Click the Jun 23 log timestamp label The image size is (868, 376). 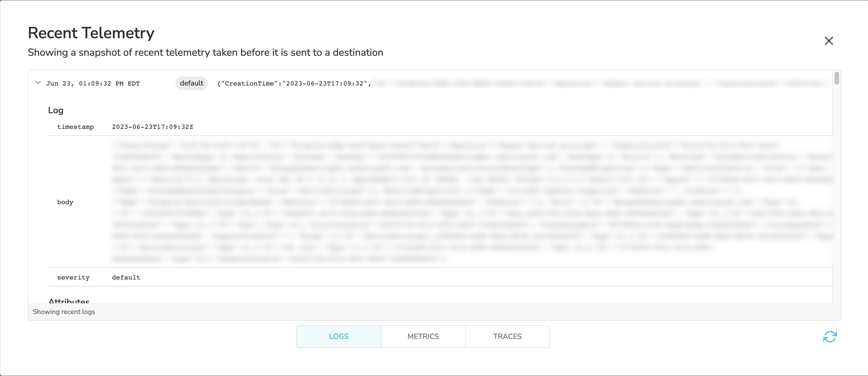[93, 83]
